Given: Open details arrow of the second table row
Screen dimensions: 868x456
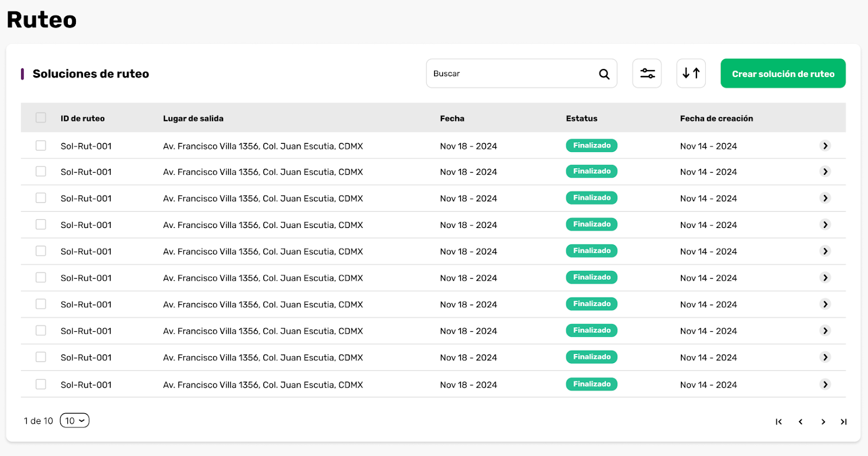Looking at the screenshot, I should (825, 172).
